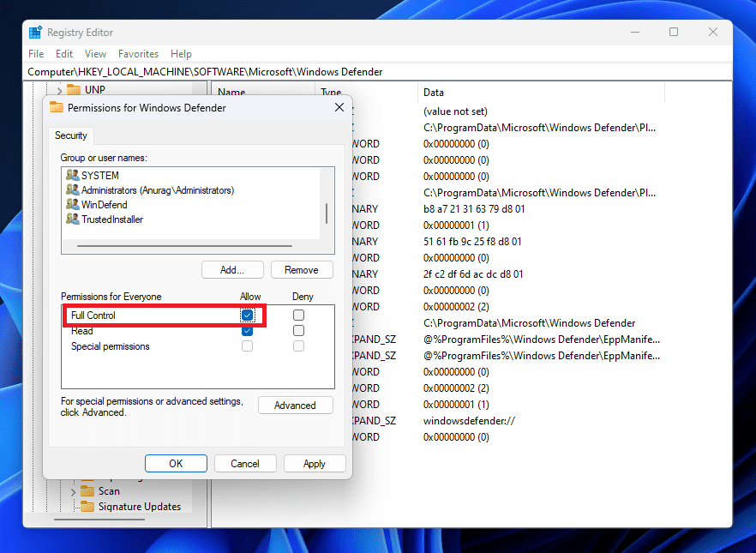
Task: Switch to the Security tab
Action: click(71, 135)
